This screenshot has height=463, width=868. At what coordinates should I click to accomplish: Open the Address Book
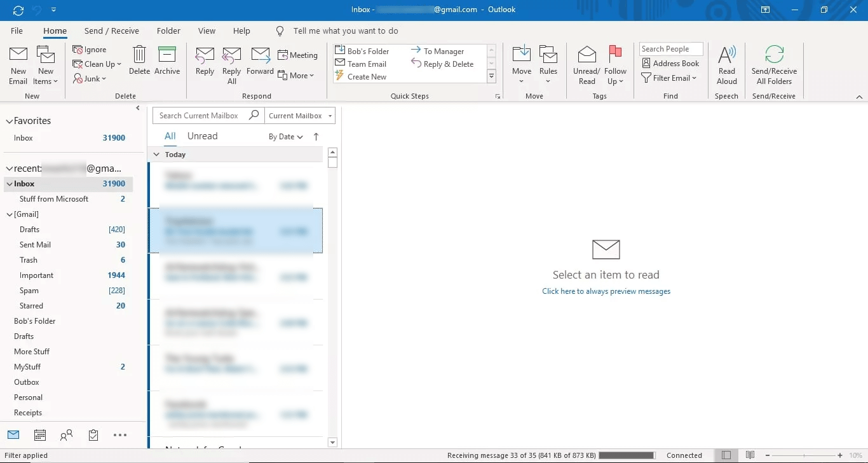(670, 64)
